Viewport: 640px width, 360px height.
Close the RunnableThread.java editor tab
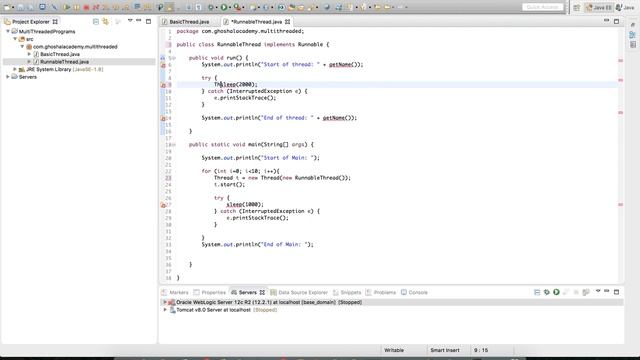[288, 22]
